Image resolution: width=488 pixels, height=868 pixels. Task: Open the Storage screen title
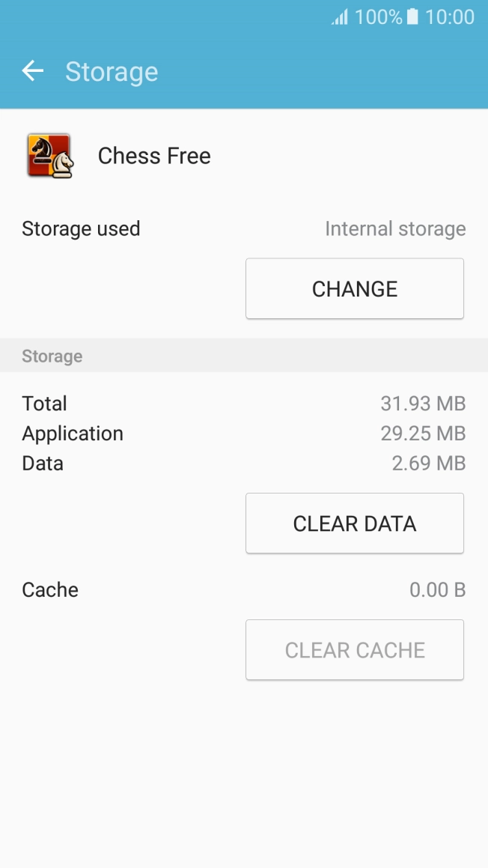pos(112,70)
